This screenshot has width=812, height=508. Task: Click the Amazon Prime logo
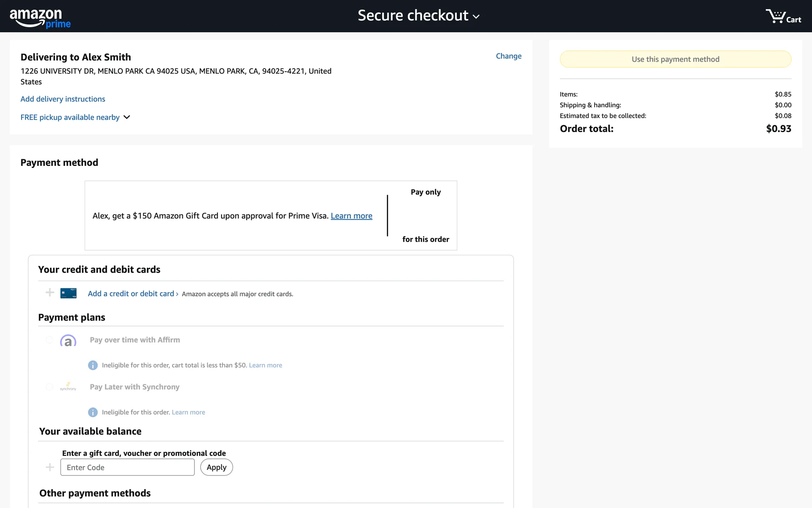click(x=40, y=18)
